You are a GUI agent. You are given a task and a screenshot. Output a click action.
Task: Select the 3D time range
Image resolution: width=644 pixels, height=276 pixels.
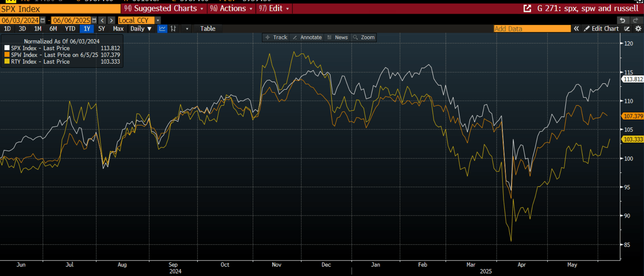(x=22, y=29)
